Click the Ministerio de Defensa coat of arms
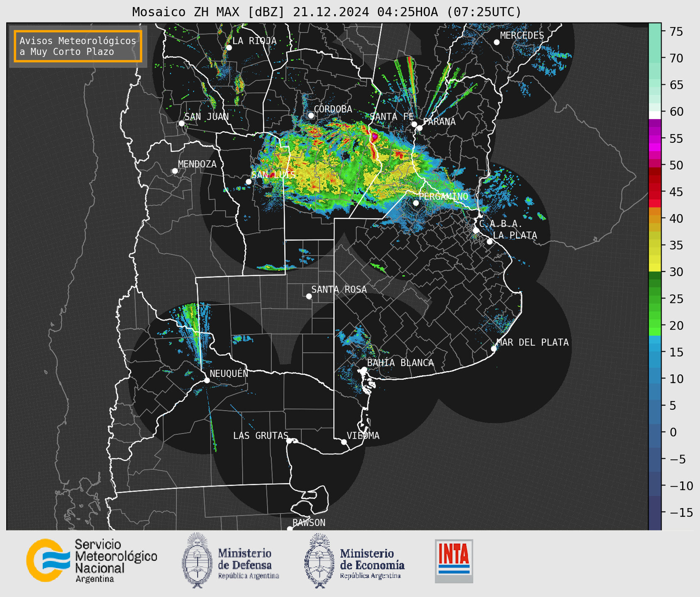Screen dimensions: 700x597 coord(198,560)
